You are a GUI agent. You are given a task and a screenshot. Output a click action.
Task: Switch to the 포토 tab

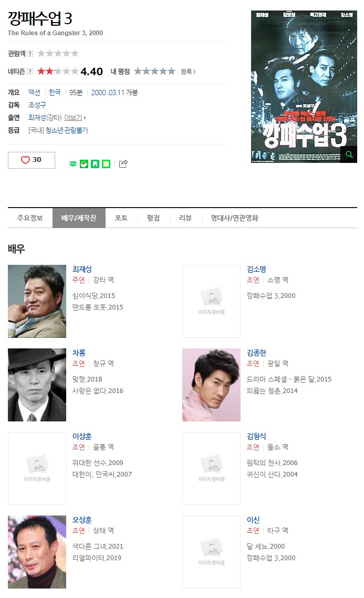pos(121,218)
